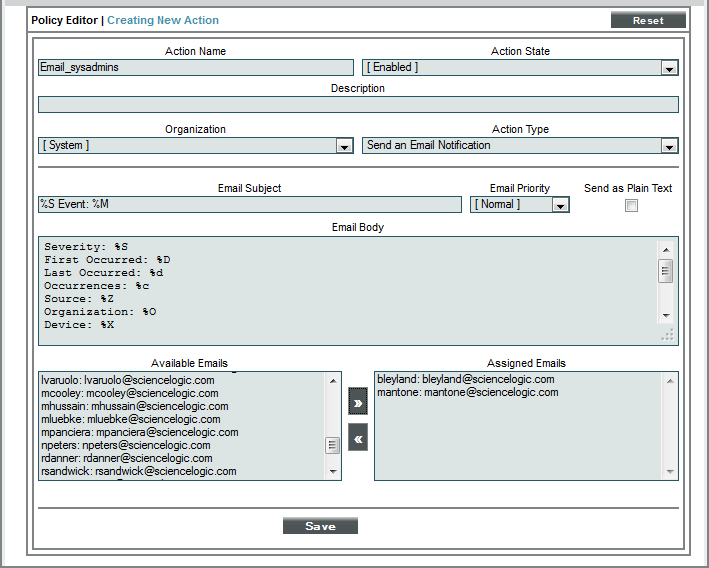The height and width of the screenshot is (568, 709).
Task: Click into the Action Name field
Action: [x=196, y=68]
